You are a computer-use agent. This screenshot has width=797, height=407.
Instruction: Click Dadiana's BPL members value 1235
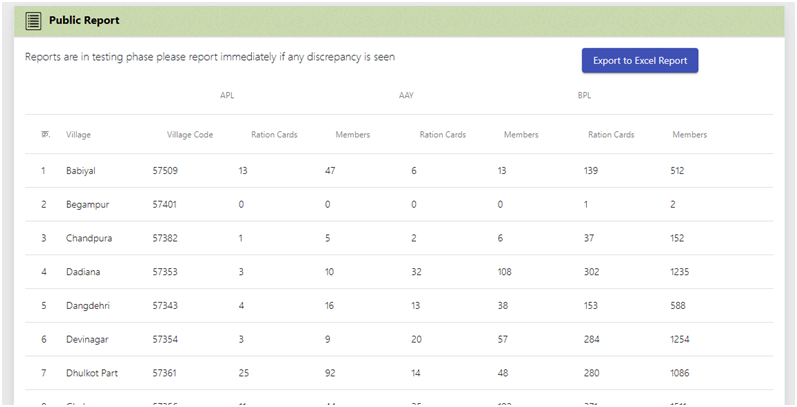[680, 272]
